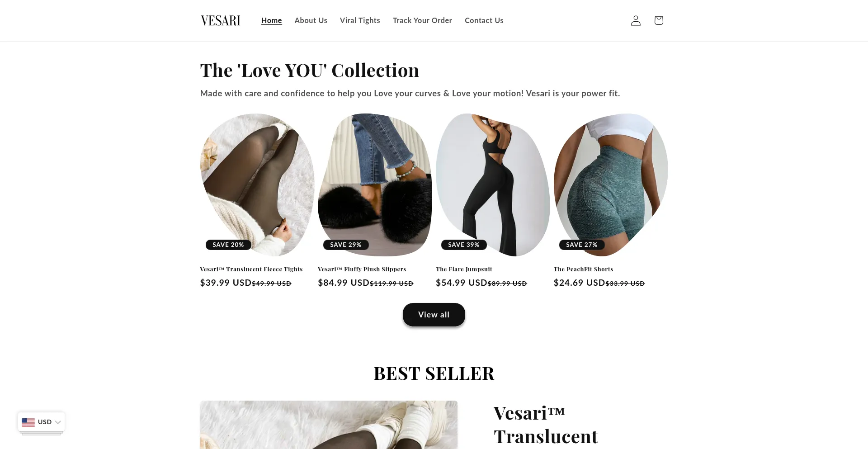
Task: Open Track Your Order page
Action: pyautogui.click(x=422, y=20)
